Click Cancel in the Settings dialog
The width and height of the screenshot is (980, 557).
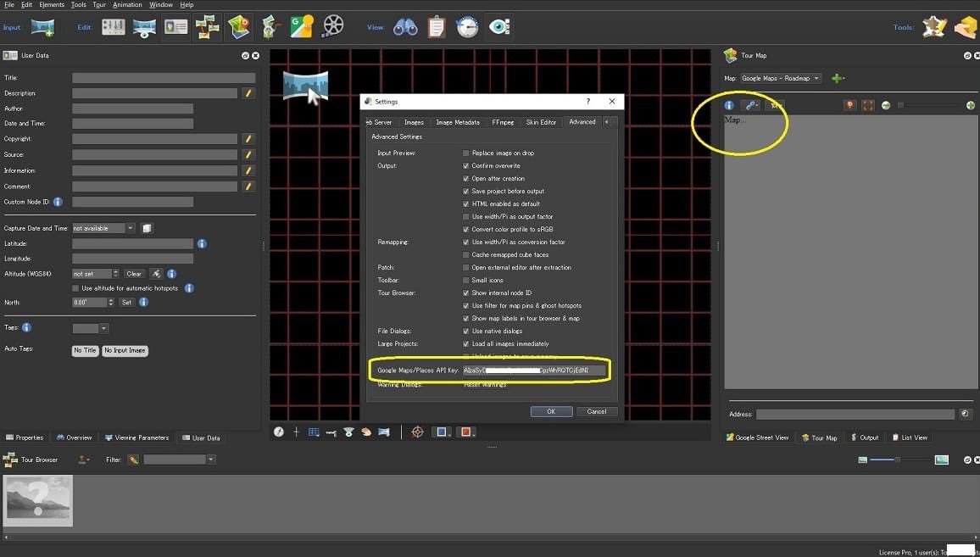click(596, 411)
